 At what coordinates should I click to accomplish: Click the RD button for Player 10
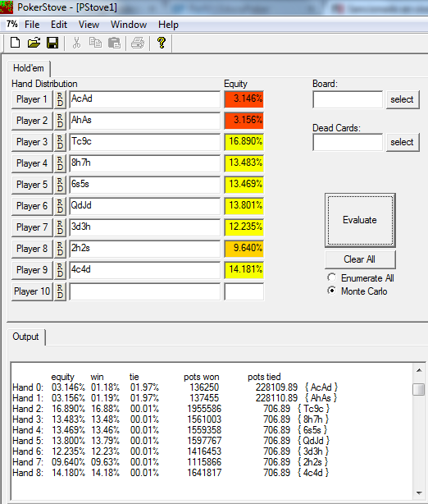(60, 291)
